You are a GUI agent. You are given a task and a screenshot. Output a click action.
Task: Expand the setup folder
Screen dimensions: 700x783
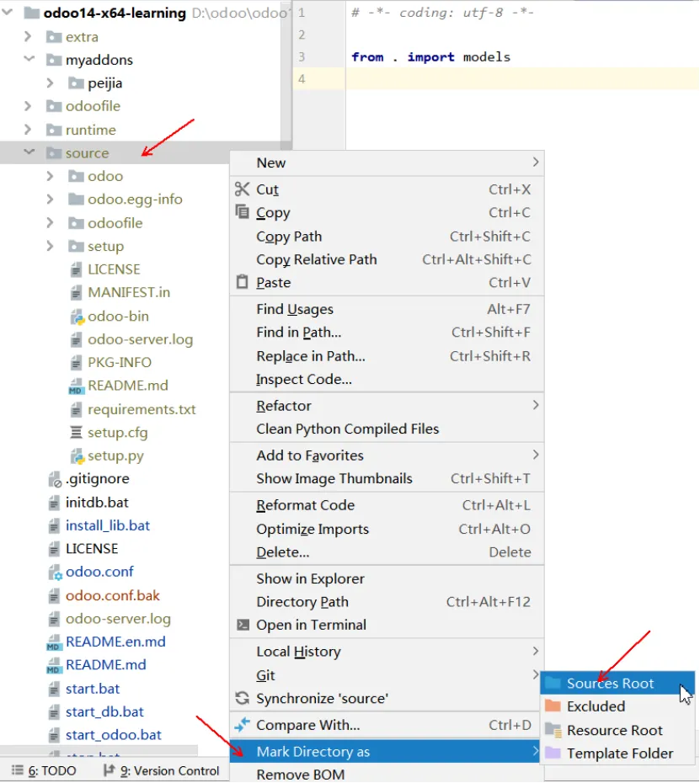pyautogui.click(x=50, y=246)
